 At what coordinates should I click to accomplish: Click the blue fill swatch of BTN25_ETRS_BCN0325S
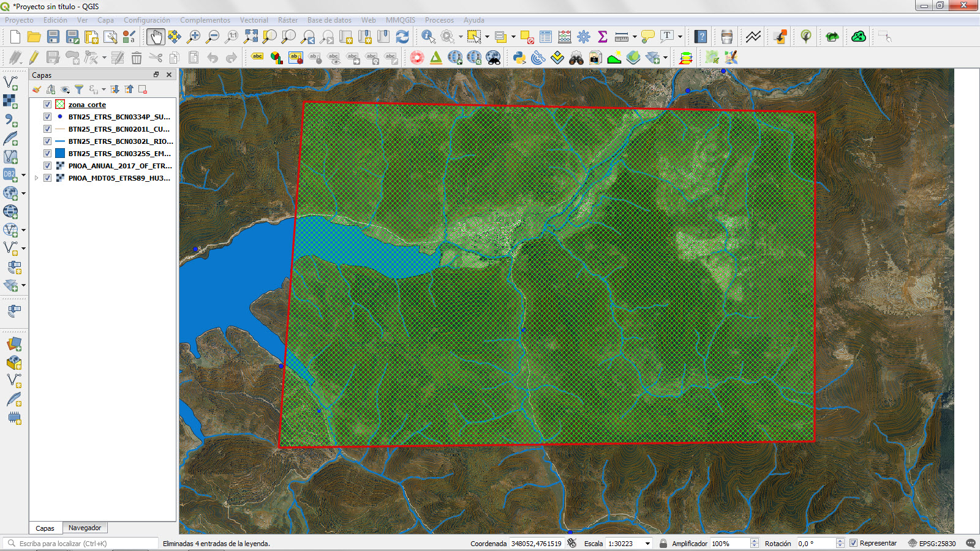click(59, 154)
